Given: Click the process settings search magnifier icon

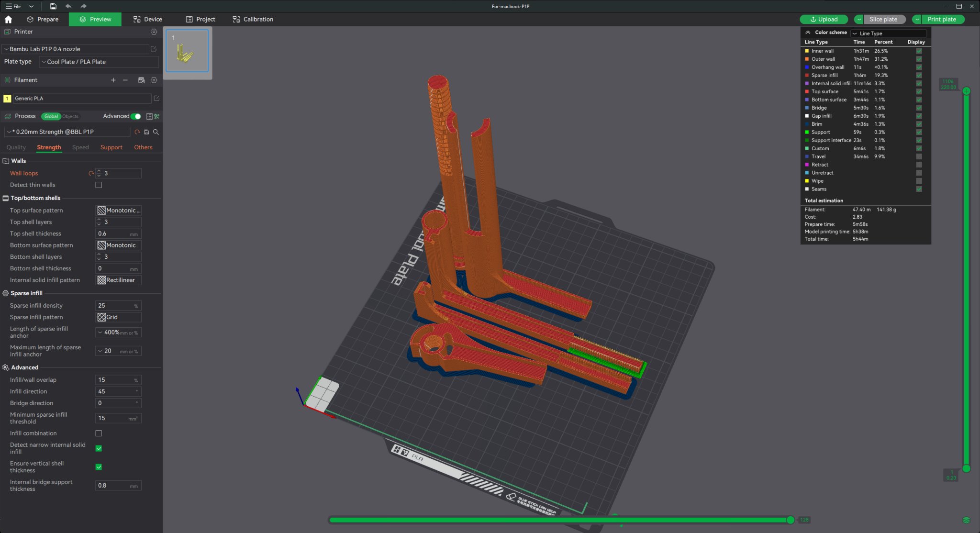Looking at the screenshot, I should pyautogui.click(x=156, y=132).
